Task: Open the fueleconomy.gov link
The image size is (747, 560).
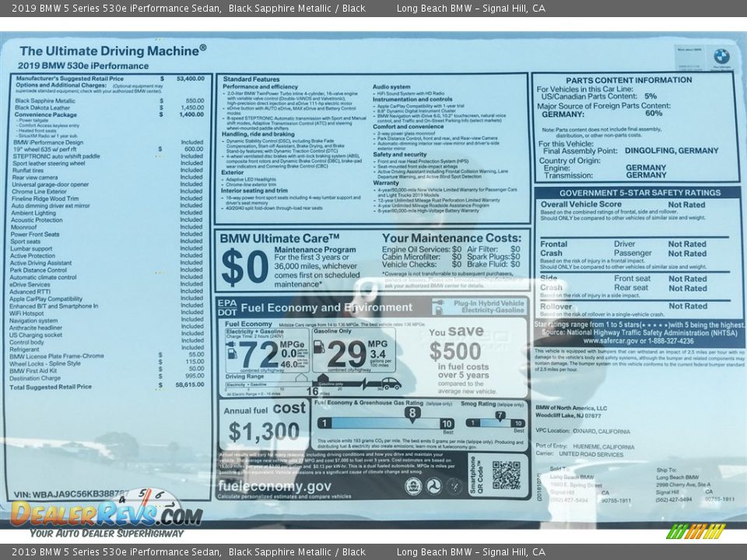Action: point(275,486)
